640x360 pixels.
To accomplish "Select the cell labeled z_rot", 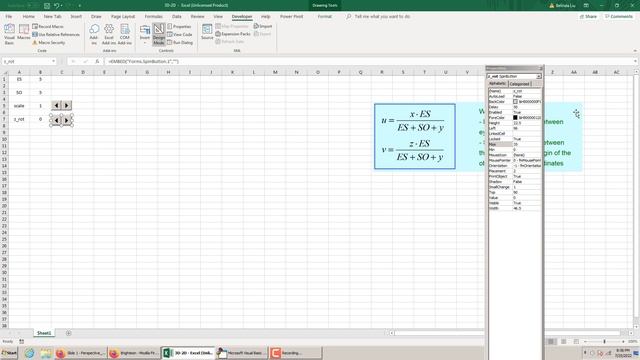I will click(x=19, y=119).
